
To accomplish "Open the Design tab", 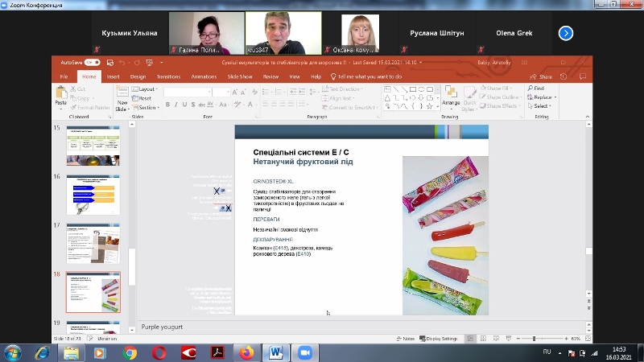I will click(x=138, y=76).
